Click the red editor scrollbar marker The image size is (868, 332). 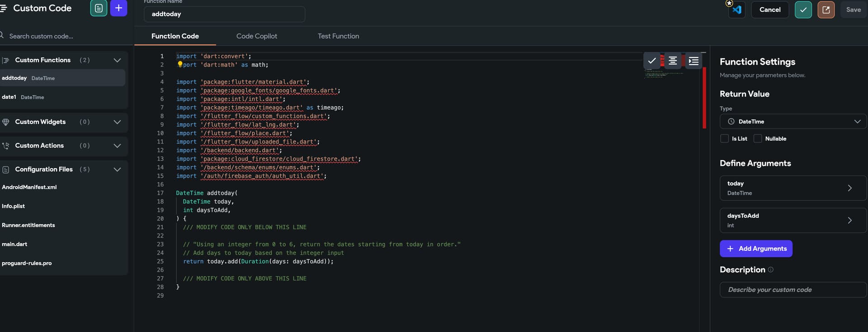click(704, 98)
